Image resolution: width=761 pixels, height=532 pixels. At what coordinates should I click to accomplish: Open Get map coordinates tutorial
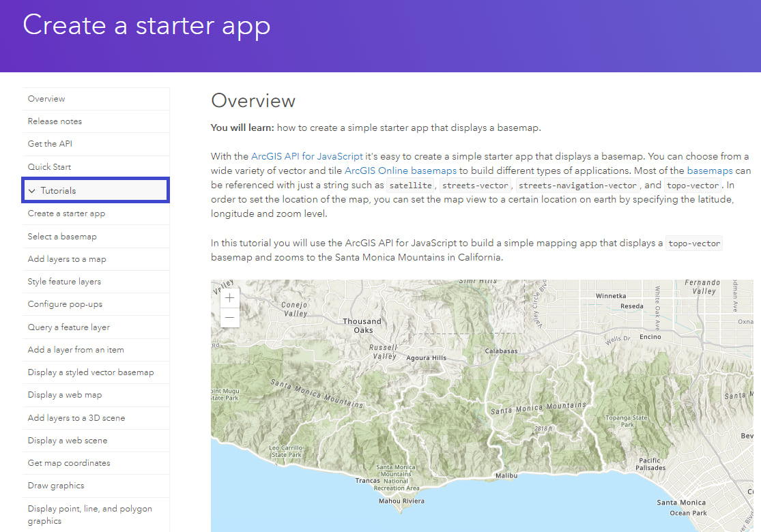tap(68, 463)
